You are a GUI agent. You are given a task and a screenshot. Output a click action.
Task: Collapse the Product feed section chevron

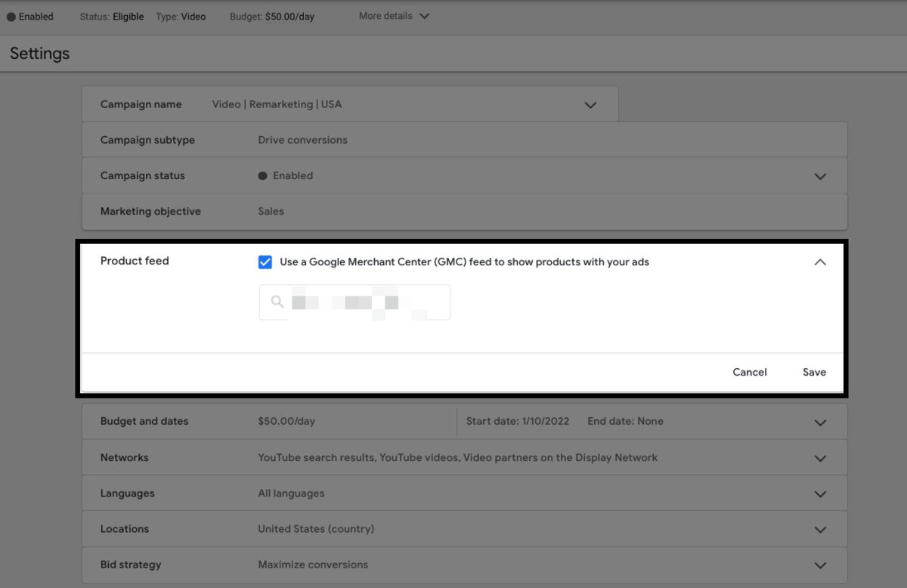coord(820,262)
